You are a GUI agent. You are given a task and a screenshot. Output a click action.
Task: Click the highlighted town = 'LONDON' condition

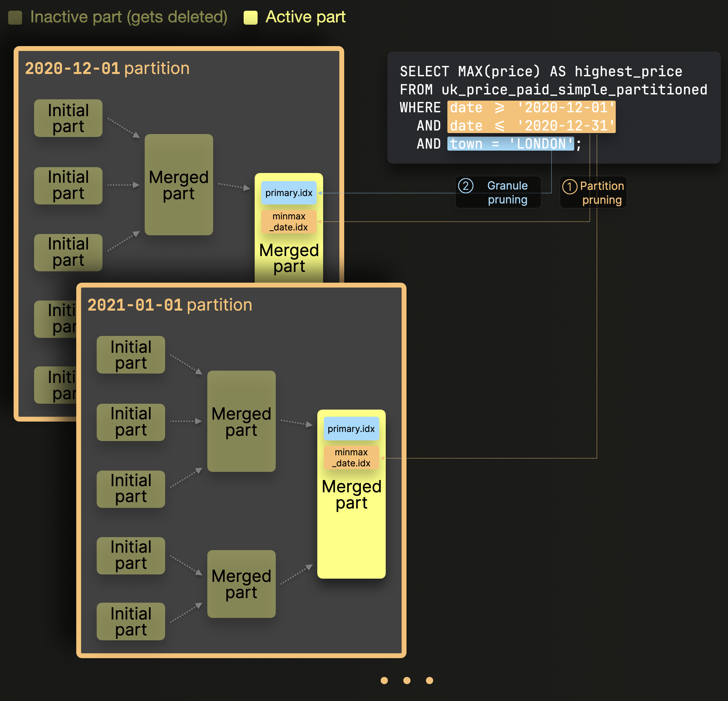(510, 144)
